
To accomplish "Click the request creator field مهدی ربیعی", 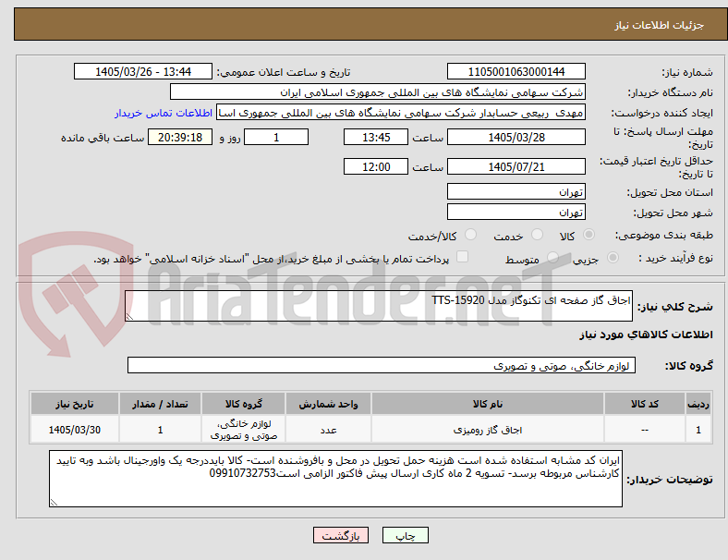I will tap(401, 113).
